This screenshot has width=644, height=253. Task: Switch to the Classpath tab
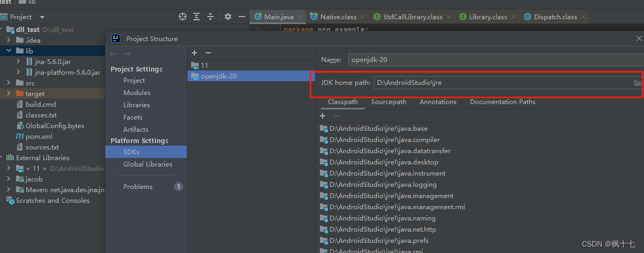(x=343, y=101)
